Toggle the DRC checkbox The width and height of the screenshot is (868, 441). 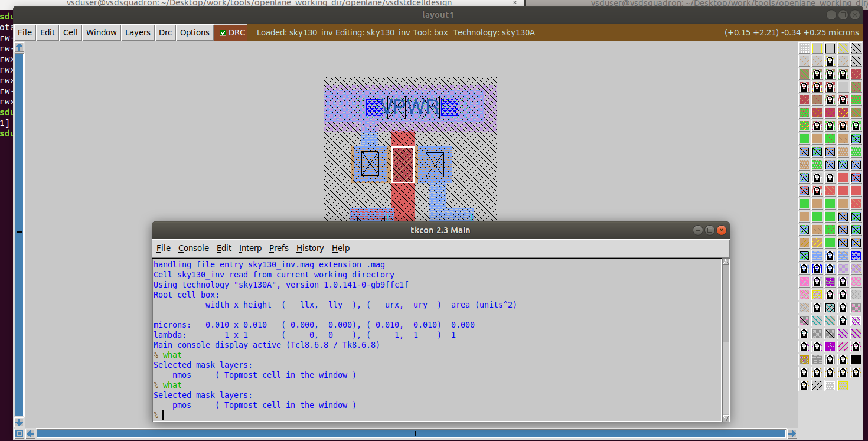coord(223,32)
